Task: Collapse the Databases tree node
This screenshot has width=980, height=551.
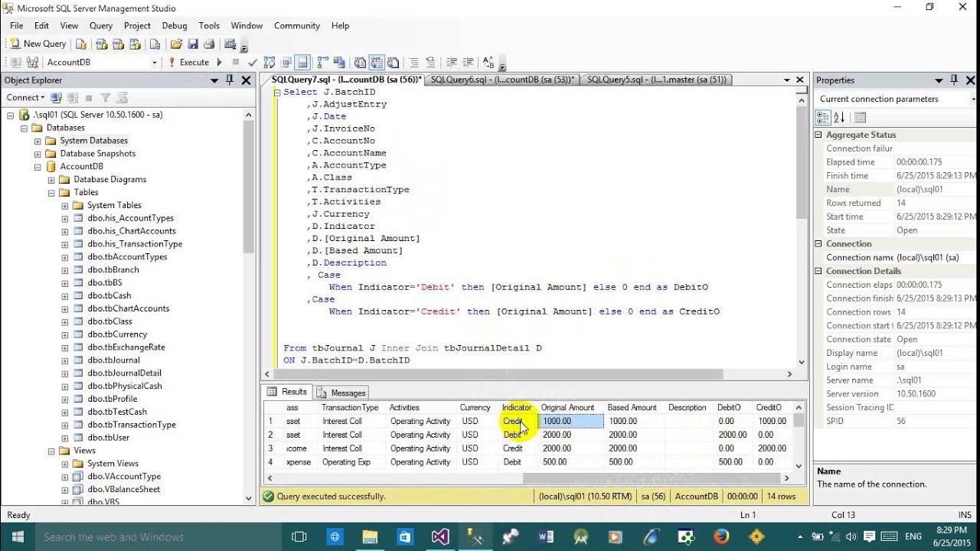Action: pyautogui.click(x=24, y=128)
